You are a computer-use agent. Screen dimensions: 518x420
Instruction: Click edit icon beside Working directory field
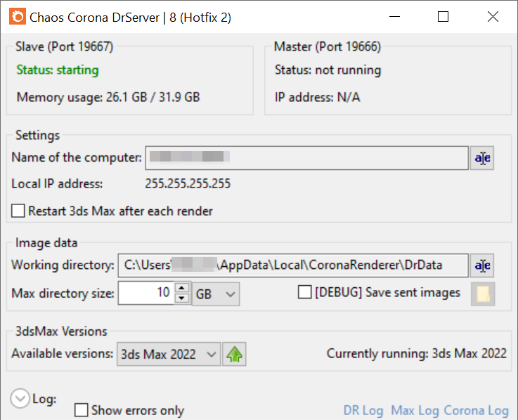coord(482,265)
